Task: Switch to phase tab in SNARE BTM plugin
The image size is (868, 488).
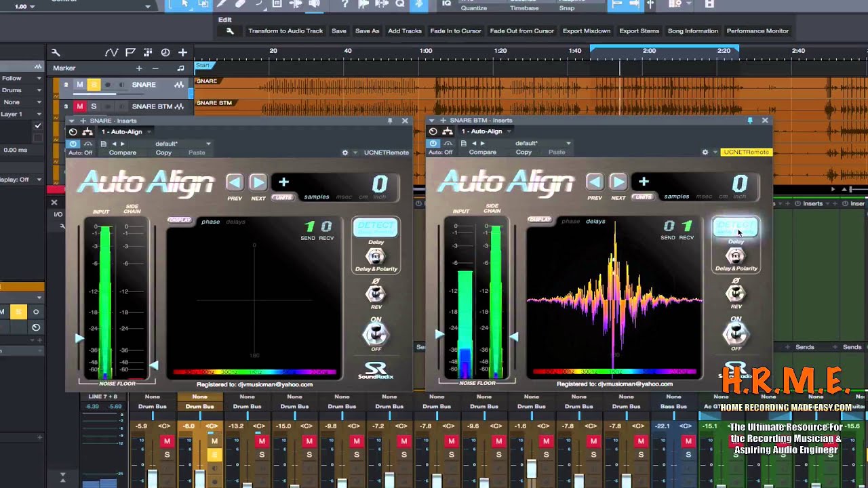Action: (x=570, y=221)
